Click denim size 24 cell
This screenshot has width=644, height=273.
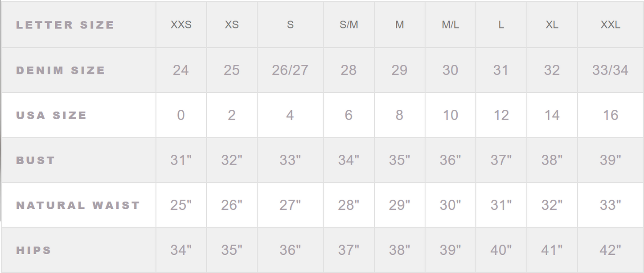[x=181, y=70]
